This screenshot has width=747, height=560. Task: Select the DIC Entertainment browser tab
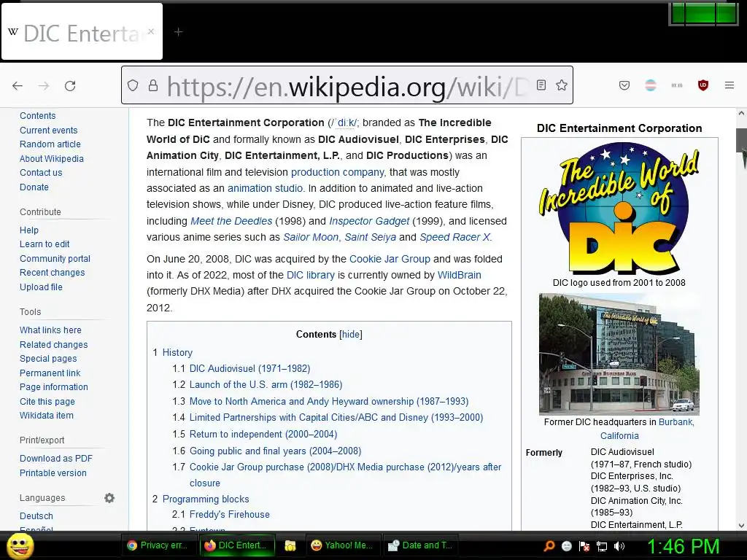click(82, 32)
